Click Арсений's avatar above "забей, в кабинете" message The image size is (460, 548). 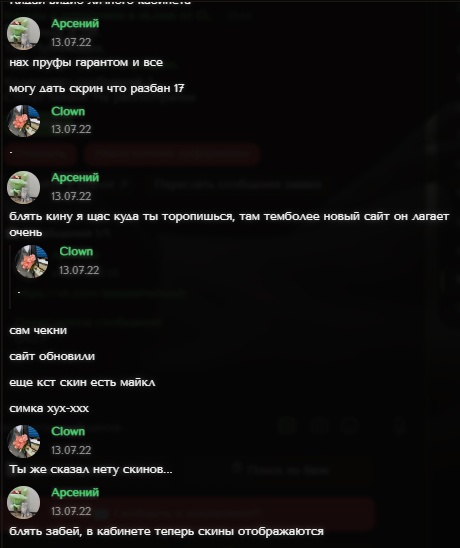[23, 503]
